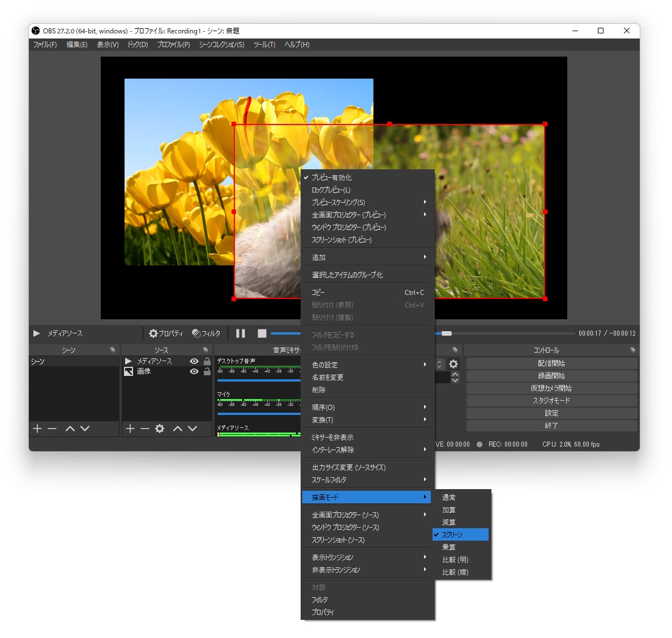Image resolution: width=672 pixels, height=638 pixels.
Task: Expand the 追加 submenu
Action: click(340, 256)
